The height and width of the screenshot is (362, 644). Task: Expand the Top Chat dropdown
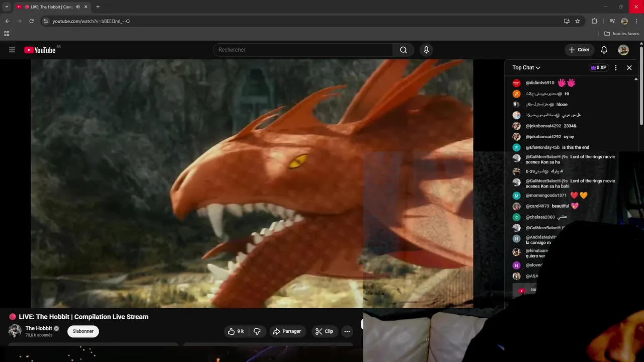click(x=526, y=67)
